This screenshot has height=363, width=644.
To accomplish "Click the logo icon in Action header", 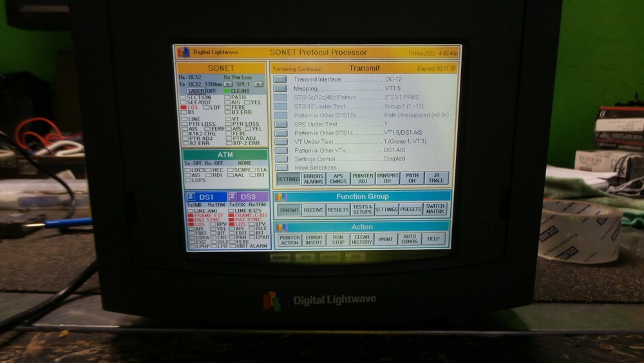I will pos(281,228).
